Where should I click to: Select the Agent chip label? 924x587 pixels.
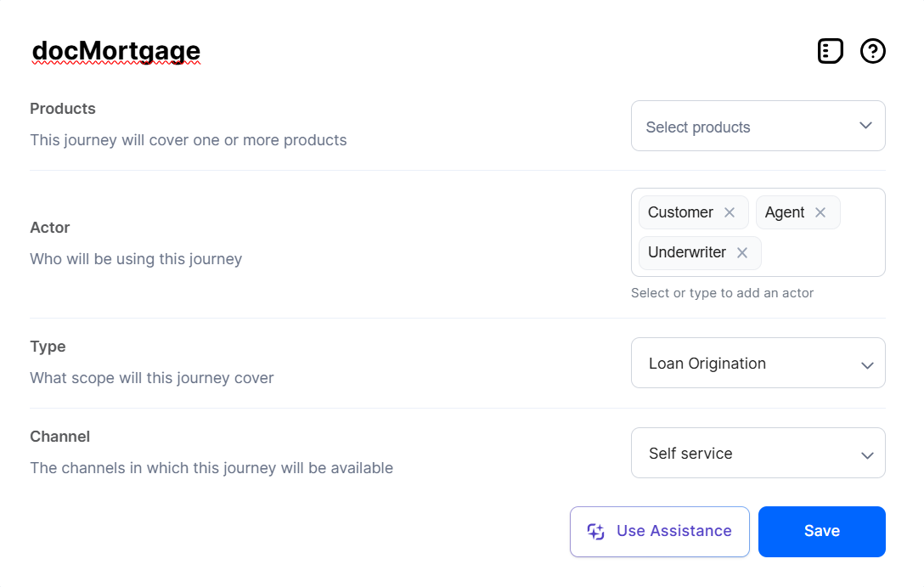point(784,212)
